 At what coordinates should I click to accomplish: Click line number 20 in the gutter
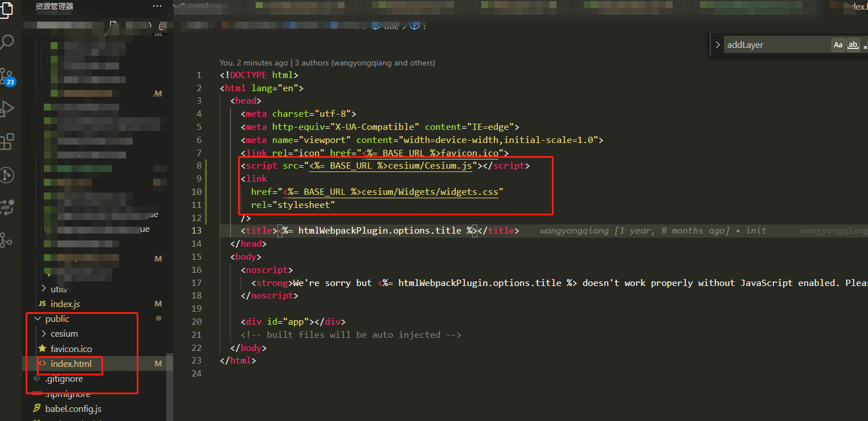point(196,322)
